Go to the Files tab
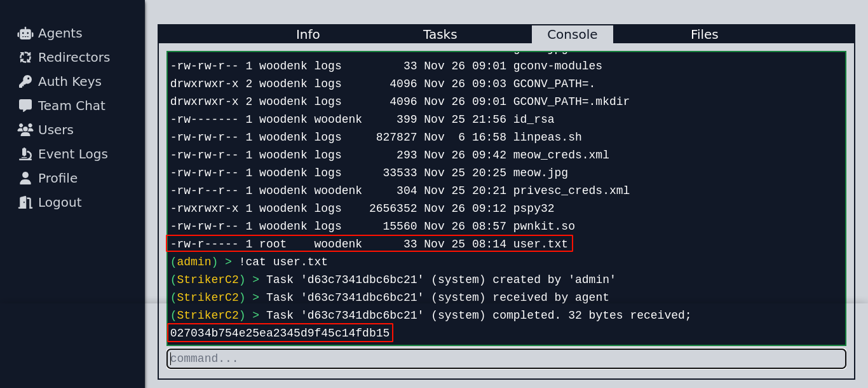The height and width of the screenshot is (388, 868). [x=704, y=34]
